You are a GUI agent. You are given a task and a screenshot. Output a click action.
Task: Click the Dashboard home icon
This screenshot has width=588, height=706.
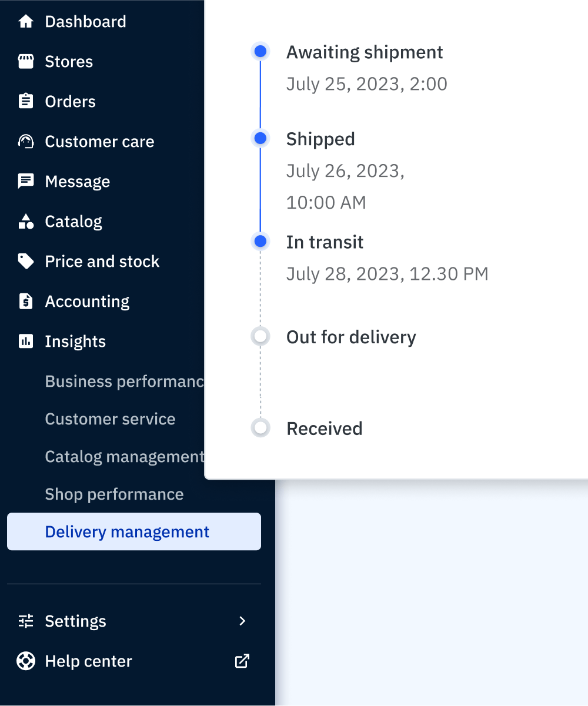point(26,22)
